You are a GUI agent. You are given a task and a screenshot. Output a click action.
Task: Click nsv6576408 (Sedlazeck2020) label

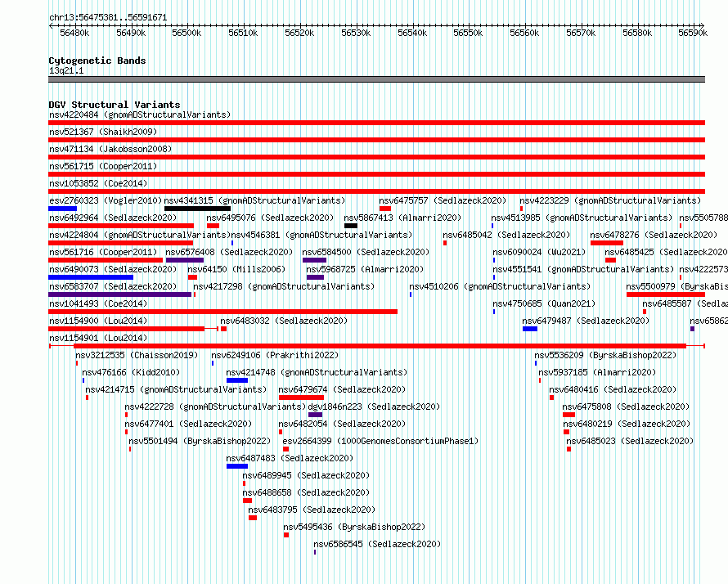[x=229, y=252]
